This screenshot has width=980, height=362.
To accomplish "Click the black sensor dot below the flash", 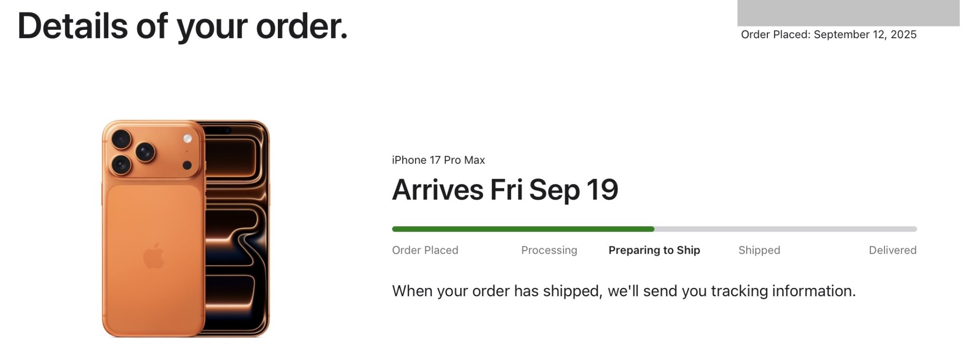I will (x=187, y=165).
